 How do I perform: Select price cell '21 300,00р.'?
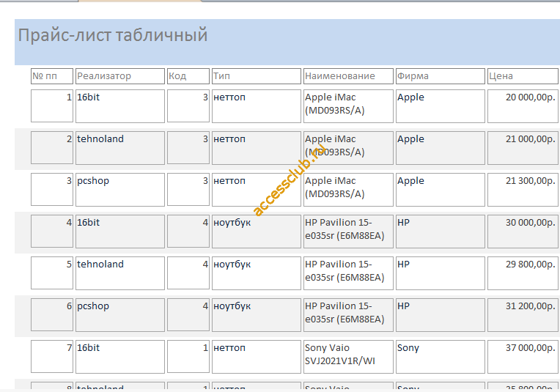[523, 190]
